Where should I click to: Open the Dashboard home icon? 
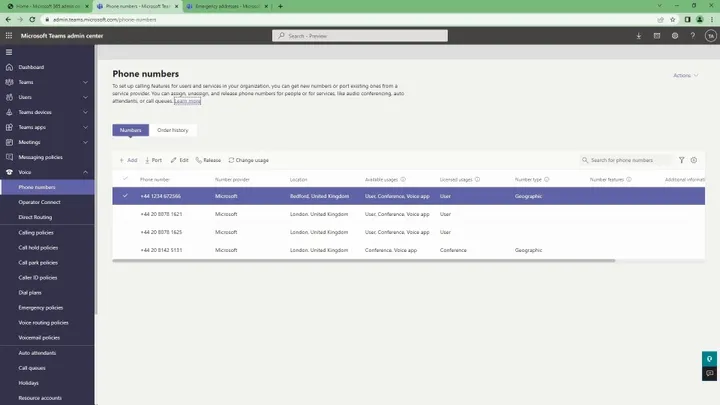tap(9, 67)
